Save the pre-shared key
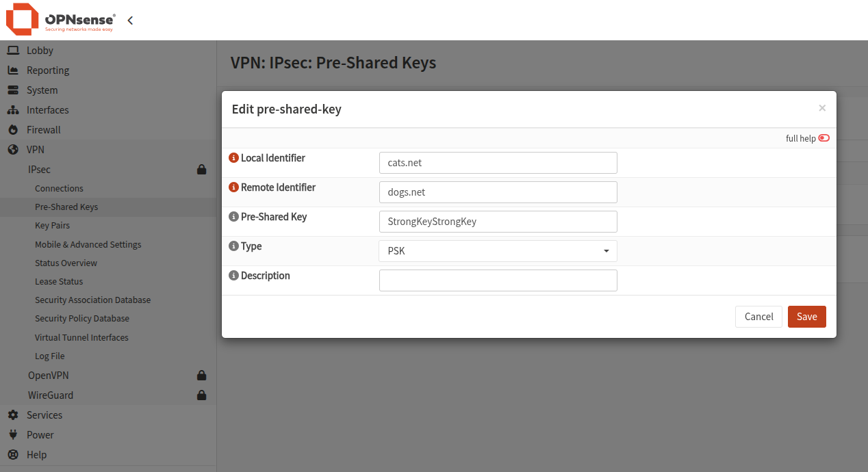The width and height of the screenshot is (868, 472). pos(806,317)
